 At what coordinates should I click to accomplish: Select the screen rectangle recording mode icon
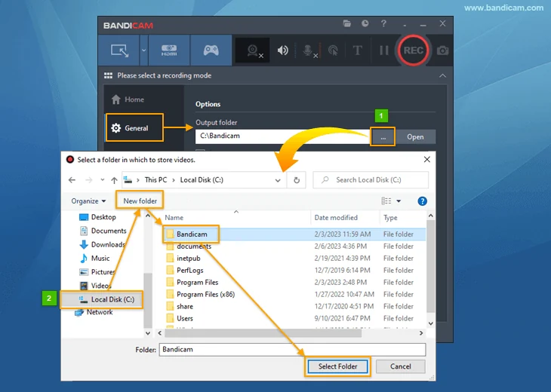pyautogui.click(x=120, y=51)
